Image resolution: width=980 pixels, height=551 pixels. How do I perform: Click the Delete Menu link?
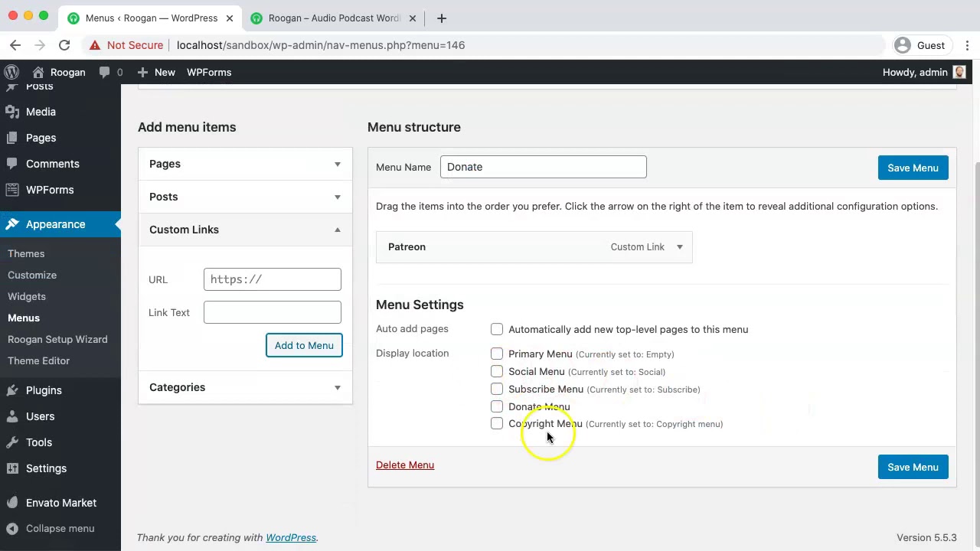pos(405,465)
